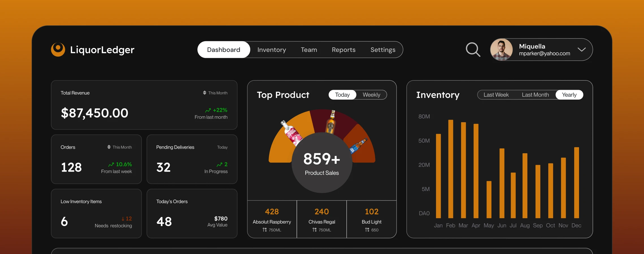
Task: Click the Chivas Regal bottle image
Action: [331, 122]
